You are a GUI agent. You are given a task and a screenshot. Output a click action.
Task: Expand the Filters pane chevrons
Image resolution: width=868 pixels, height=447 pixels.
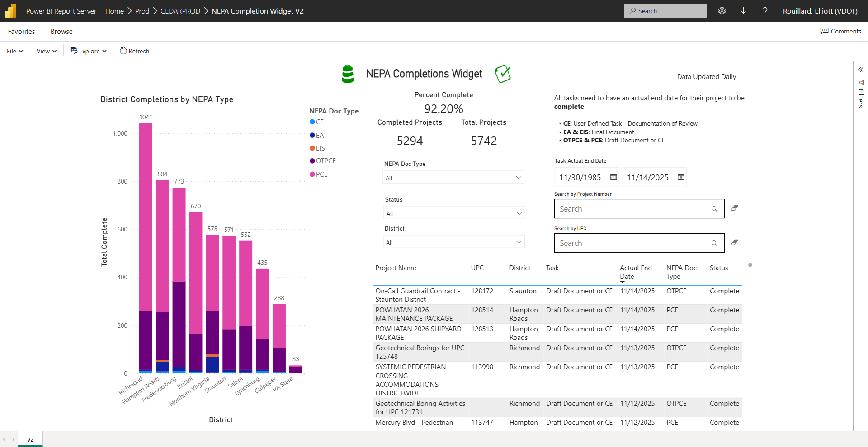click(861, 70)
